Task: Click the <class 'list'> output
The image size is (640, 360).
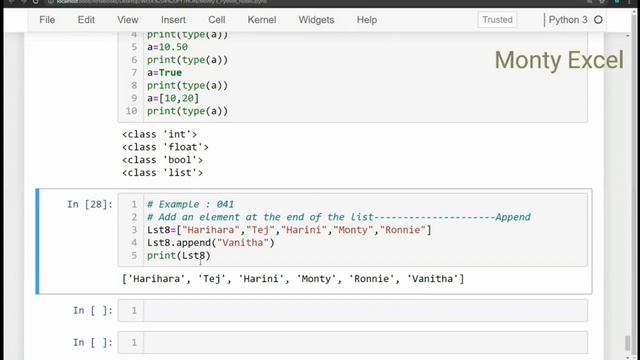Action: [x=162, y=173]
